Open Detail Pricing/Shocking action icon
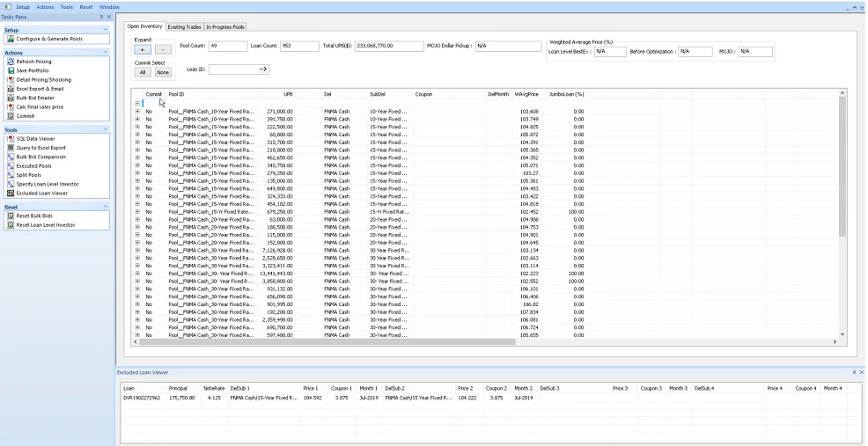This screenshot has width=868, height=446. (x=11, y=80)
